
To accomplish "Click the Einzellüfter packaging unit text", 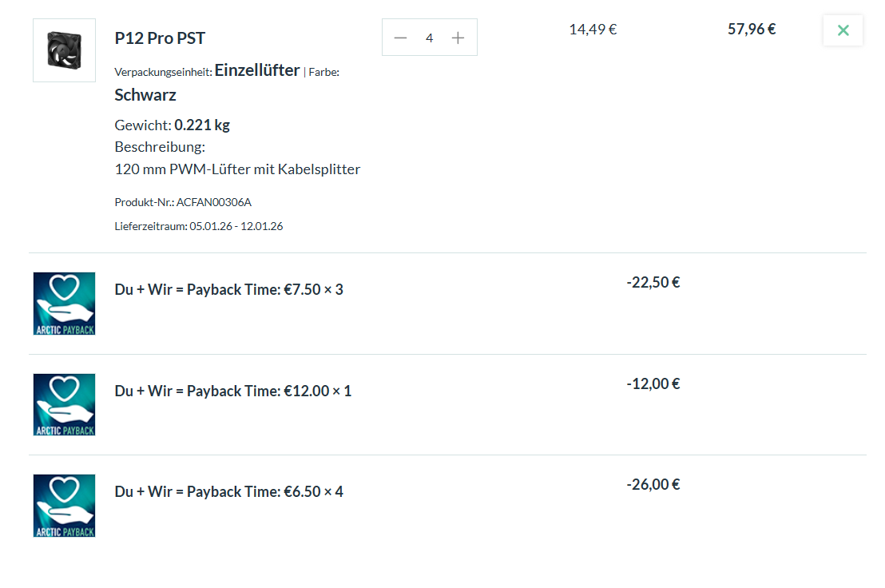I will point(257,70).
